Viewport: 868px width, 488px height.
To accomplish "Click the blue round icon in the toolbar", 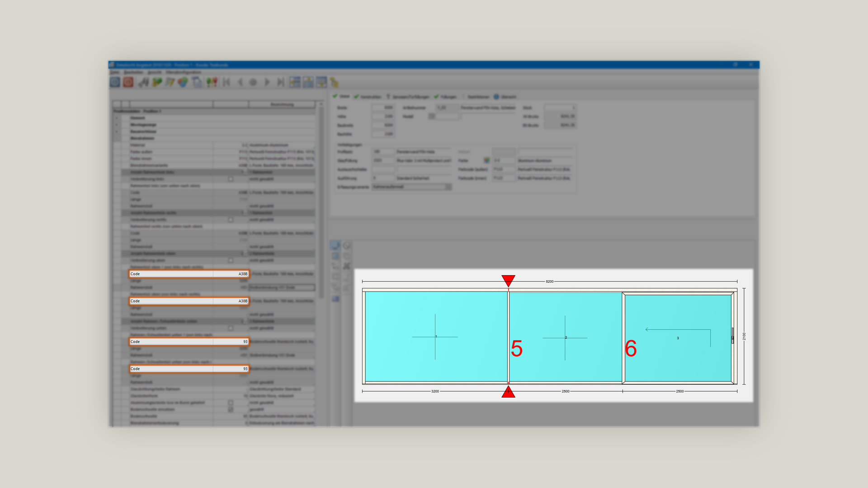I will click(x=115, y=82).
